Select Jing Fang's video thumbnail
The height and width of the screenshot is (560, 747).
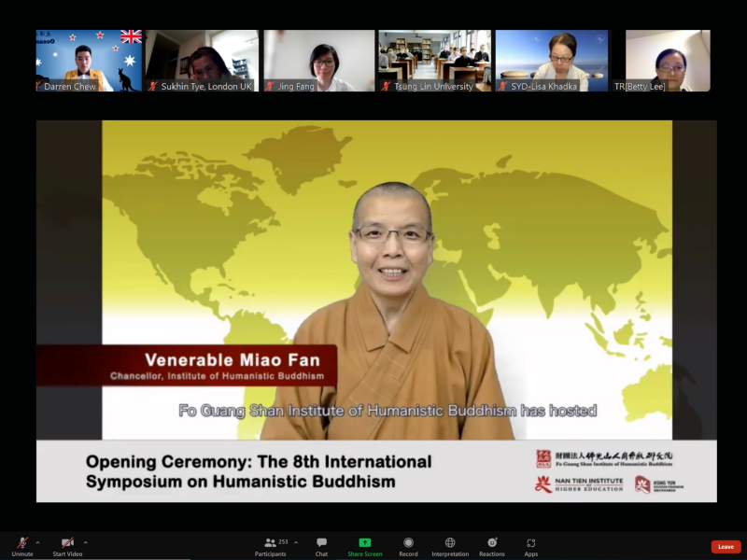(319, 61)
